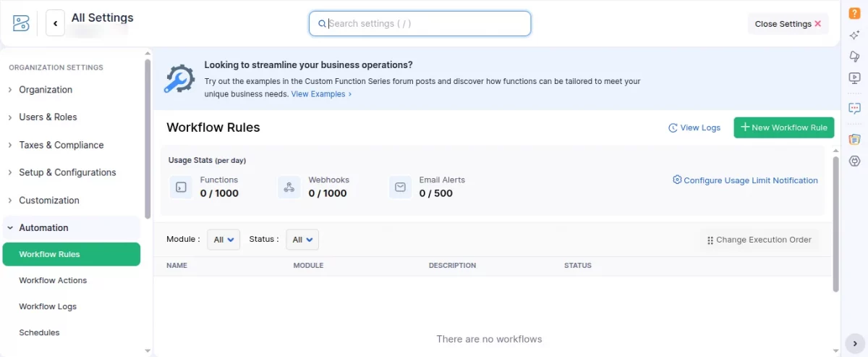Click the MODULE column header
The height and width of the screenshot is (357, 868).
pyautogui.click(x=308, y=266)
